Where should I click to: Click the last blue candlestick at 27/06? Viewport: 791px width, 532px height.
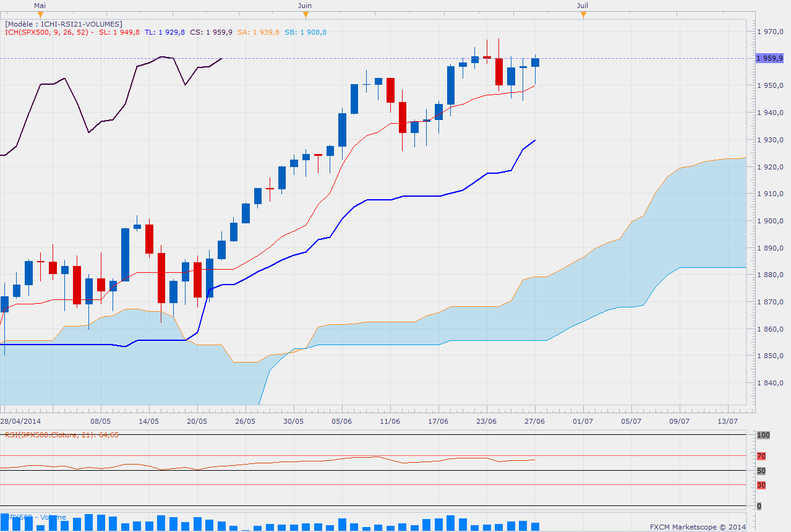coord(535,62)
